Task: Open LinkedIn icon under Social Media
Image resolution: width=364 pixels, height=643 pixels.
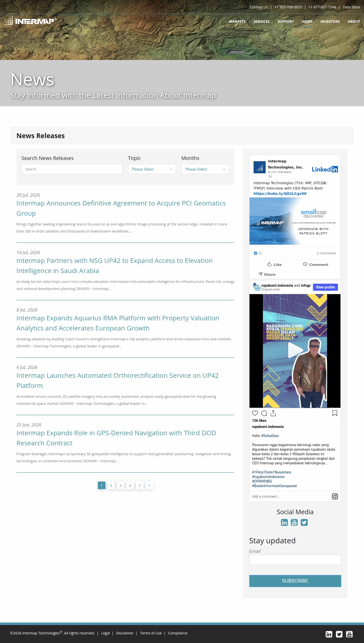Action: 284,522
